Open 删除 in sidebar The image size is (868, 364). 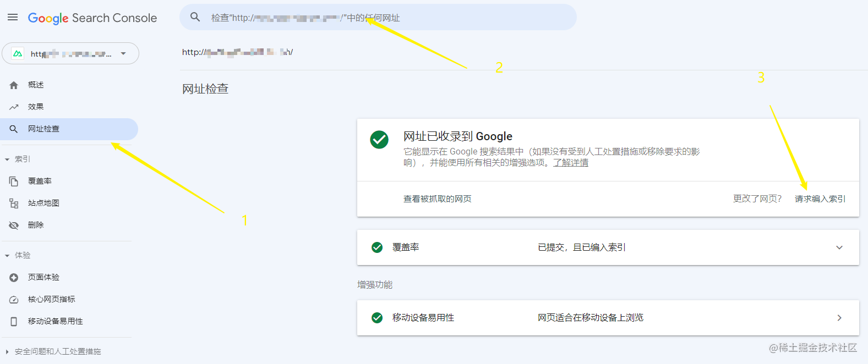pos(69,225)
